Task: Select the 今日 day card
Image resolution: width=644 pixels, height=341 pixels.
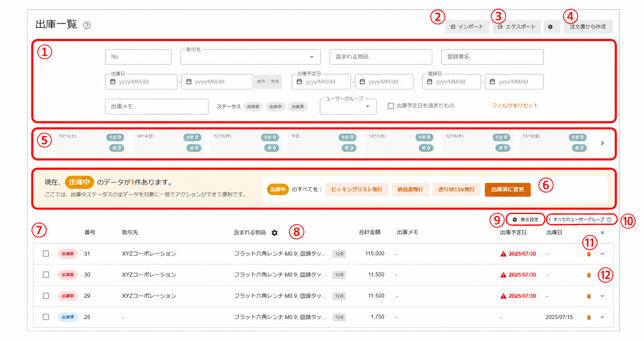Action: (x=323, y=143)
